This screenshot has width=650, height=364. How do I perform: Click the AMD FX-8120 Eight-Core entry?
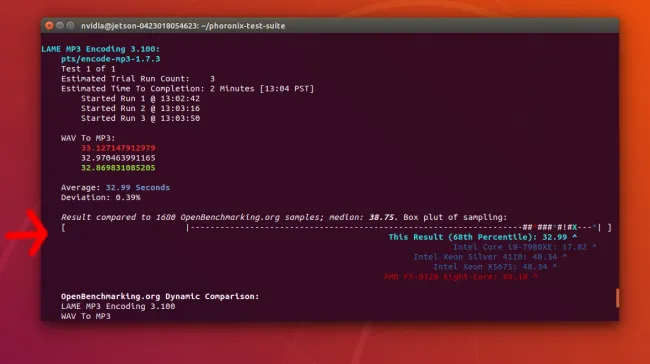click(x=461, y=277)
